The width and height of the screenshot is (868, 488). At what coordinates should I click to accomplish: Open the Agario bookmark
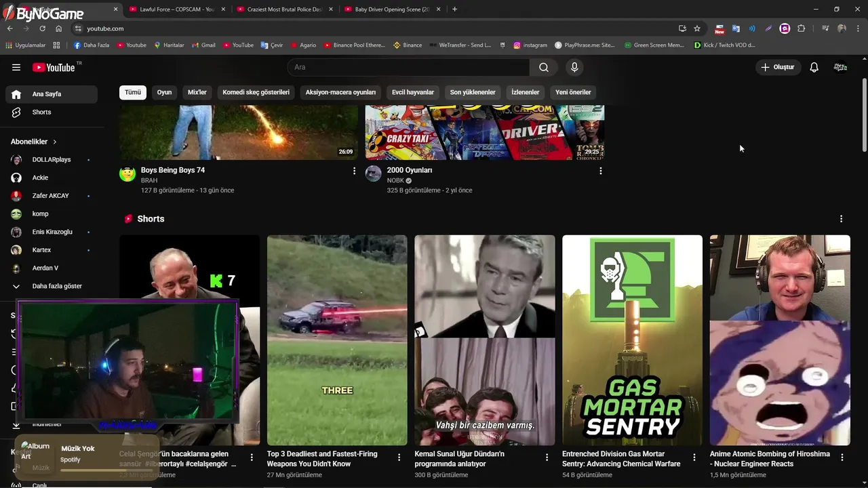click(303, 45)
